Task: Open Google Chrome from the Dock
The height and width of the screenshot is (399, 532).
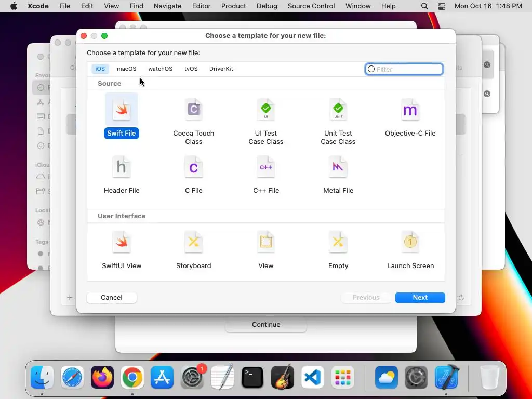Action: coord(132,377)
